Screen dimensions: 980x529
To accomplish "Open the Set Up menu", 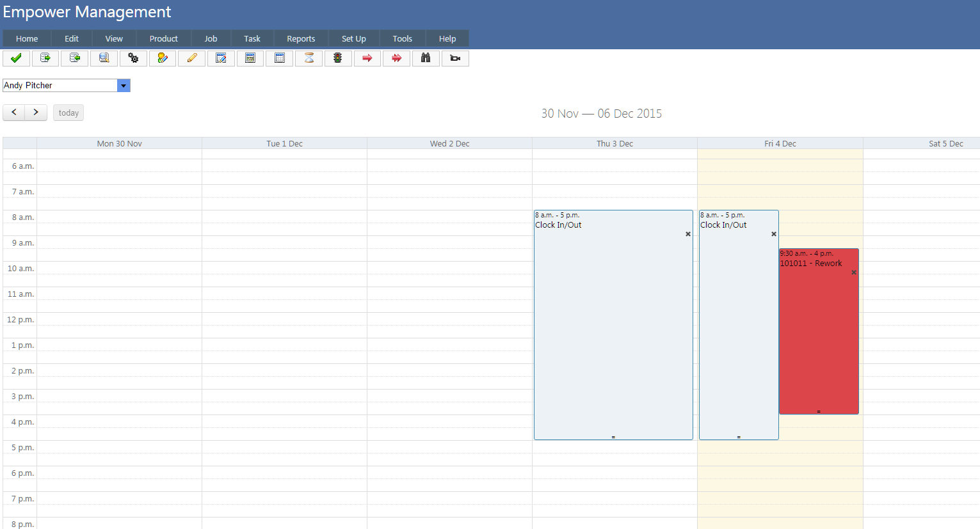I will tap(353, 38).
